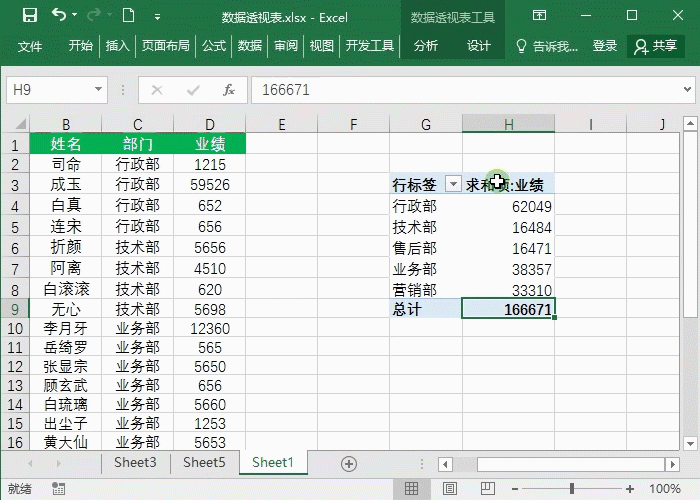Click the 登录 sign-in link
Image resolution: width=700 pixels, height=500 pixels.
pyautogui.click(x=604, y=46)
